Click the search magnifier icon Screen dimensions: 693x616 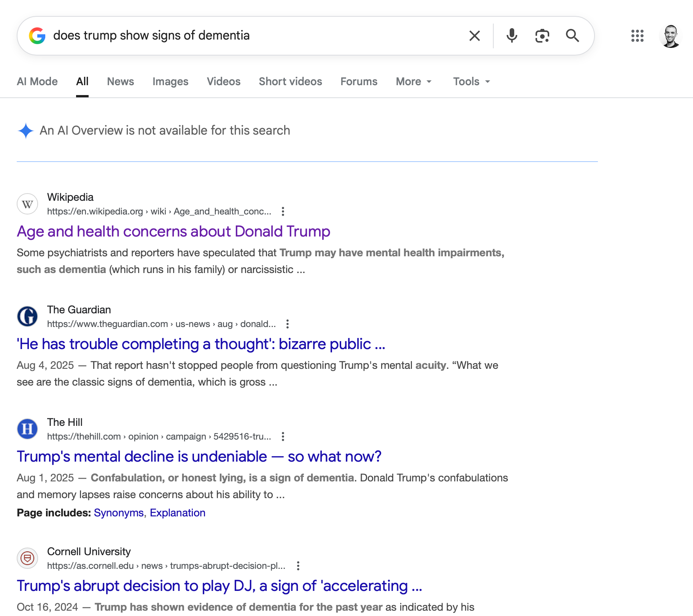click(572, 35)
